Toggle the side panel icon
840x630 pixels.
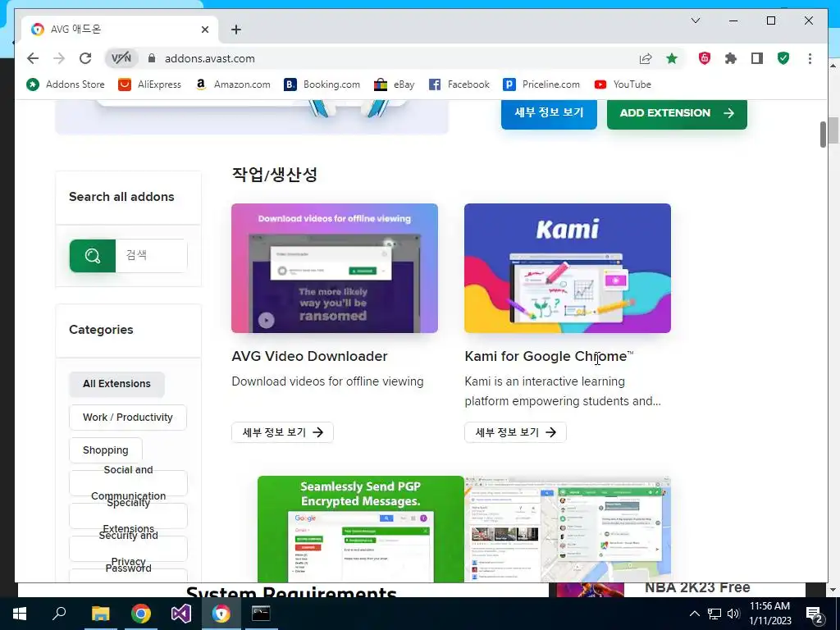[x=757, y=58]
